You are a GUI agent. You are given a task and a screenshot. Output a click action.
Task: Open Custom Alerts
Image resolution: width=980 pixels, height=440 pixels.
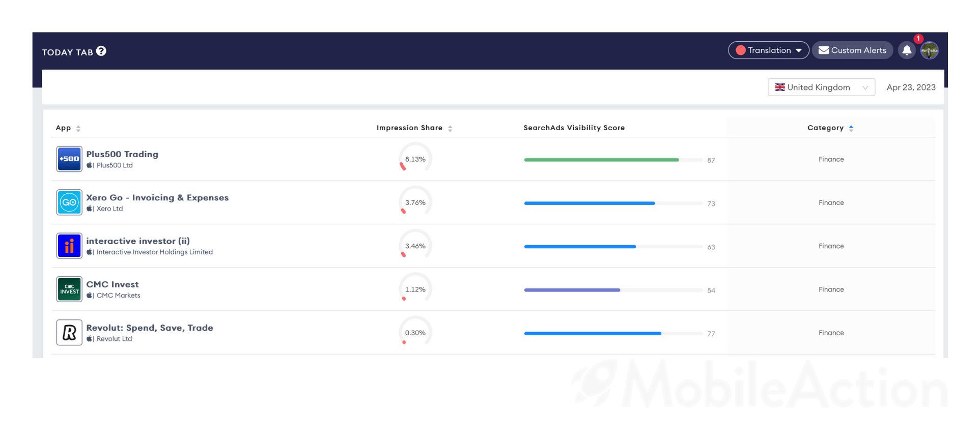[852, 50]
